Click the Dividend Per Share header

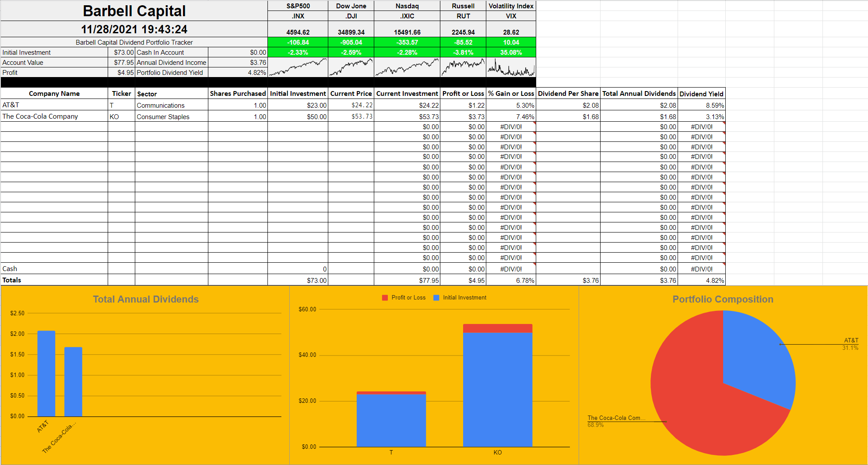pos(568,93)
